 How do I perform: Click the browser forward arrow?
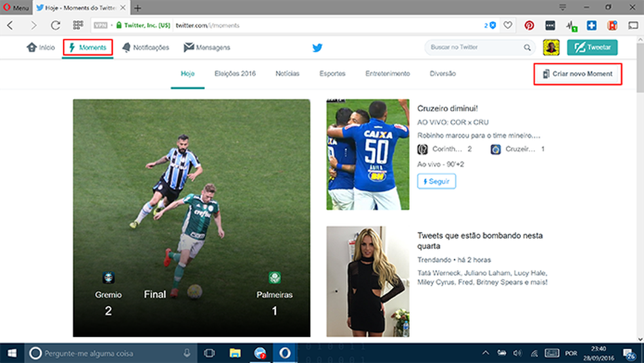(33, 26)
